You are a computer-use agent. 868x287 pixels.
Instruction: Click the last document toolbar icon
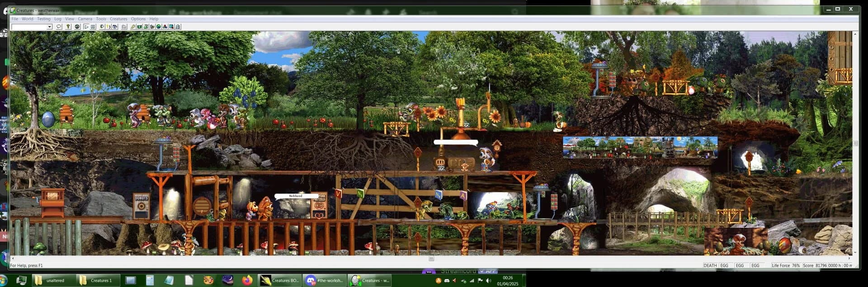coord(178,27)
